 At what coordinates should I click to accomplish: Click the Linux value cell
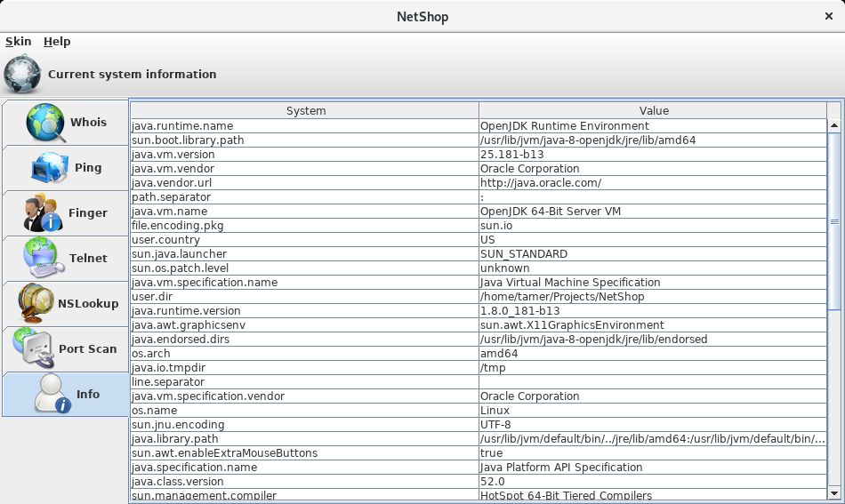(x=653, y=411)
